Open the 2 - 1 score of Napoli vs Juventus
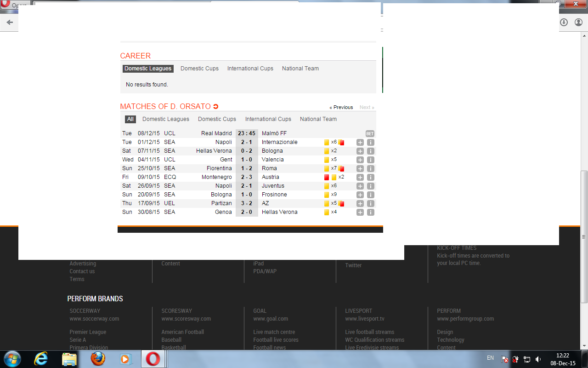Image resolution: width=588 pixels, height=368 pixels. 247,186
